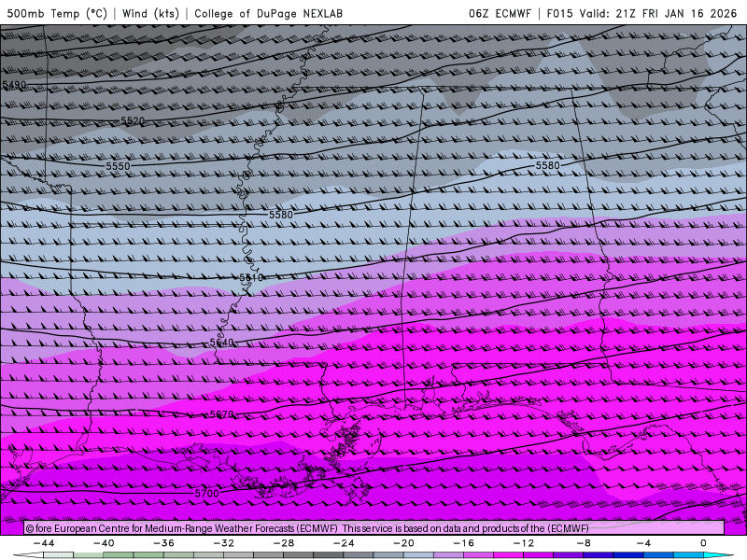Screen dimensions: 747x560
Task: Click the easternmost 5580 contour label
Action: point(547,165)
